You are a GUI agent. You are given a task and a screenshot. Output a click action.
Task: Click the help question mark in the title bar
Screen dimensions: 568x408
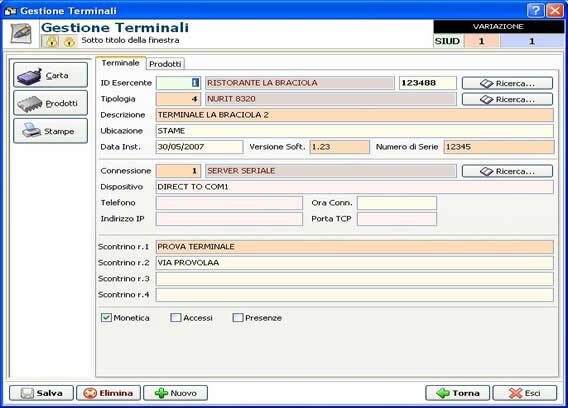(535, 11)
